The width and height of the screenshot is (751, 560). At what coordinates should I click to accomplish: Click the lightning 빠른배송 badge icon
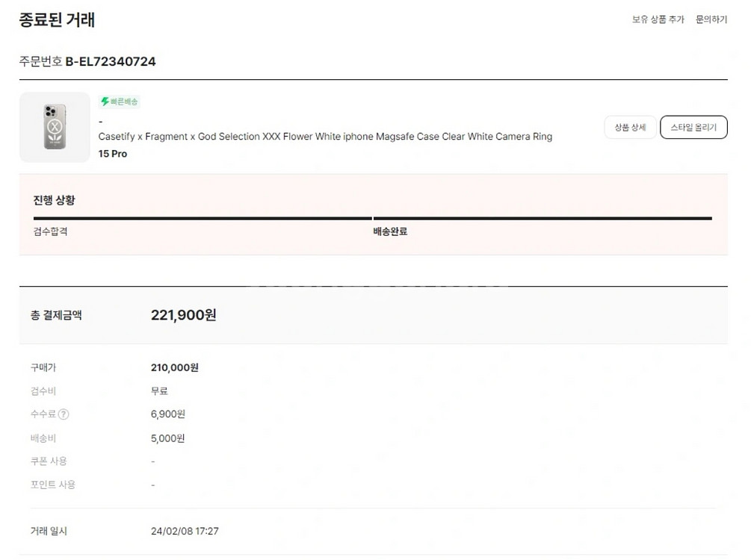click(x=105, y=102)
